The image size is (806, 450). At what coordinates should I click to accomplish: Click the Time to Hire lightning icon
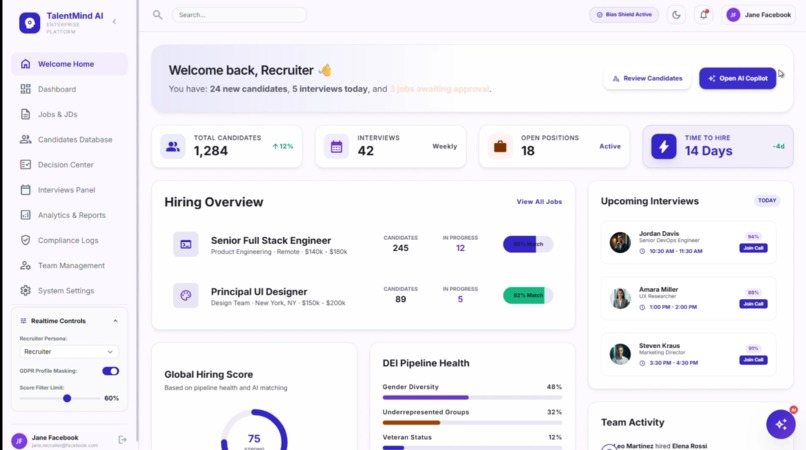664,147
